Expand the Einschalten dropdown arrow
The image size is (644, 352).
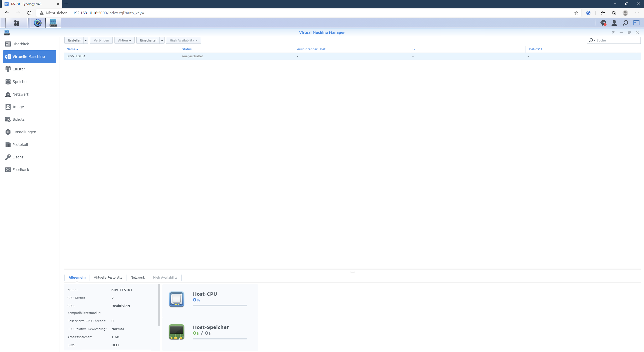coord(162,40)
